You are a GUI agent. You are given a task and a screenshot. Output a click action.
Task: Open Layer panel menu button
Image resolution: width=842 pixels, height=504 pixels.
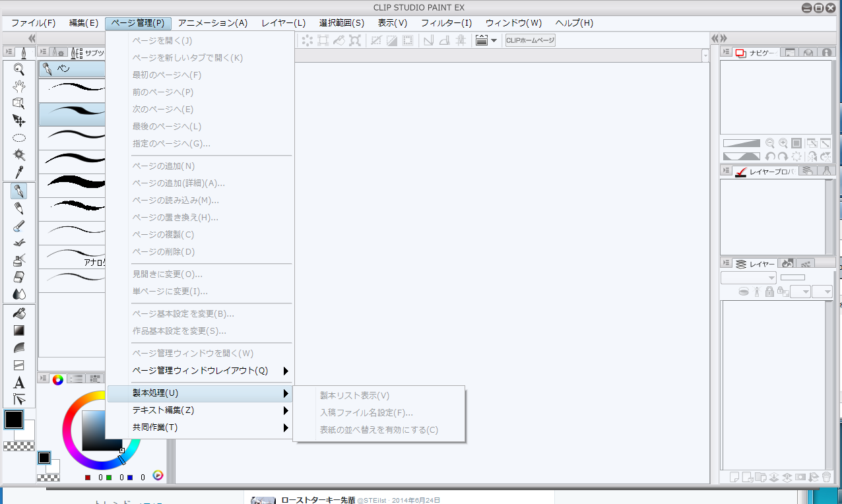[x=726, y=263]
